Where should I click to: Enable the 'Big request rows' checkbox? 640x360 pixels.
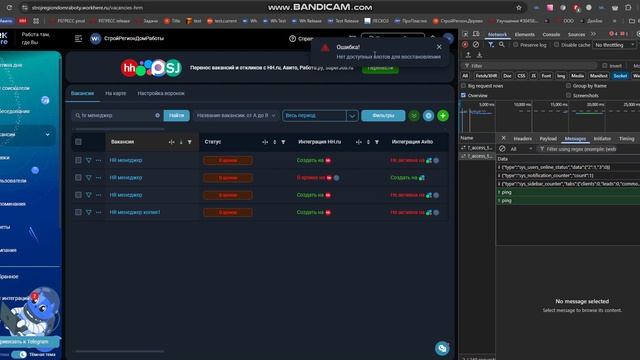point(463,86)
